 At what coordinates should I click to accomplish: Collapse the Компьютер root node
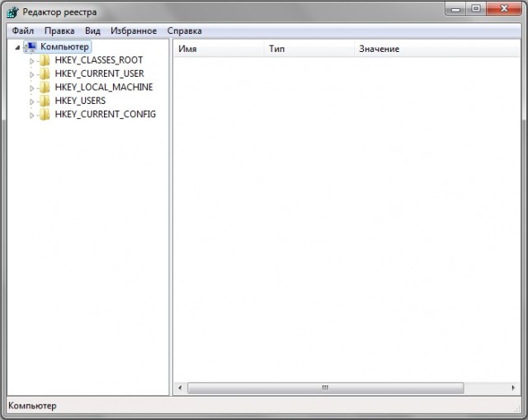coord(18,48)
